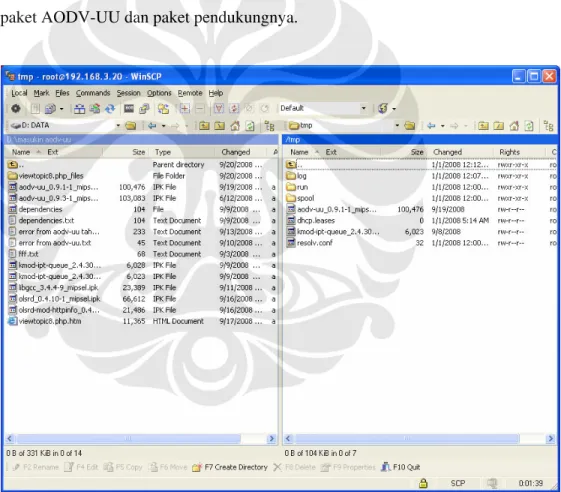Open the queue icon dropdown arrow
The height and width of the screenshot is (492, 561).
(62, 108)
